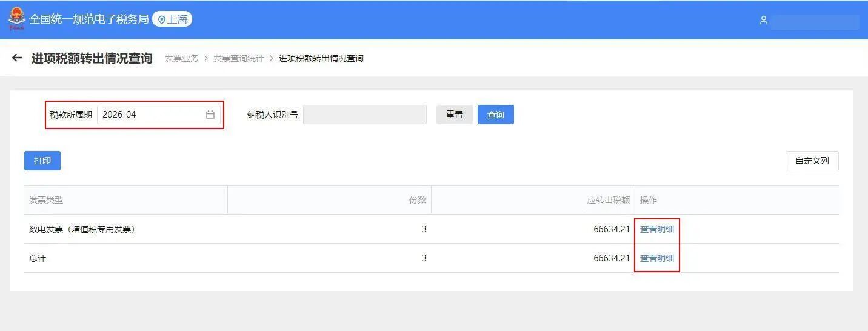This screenshot has width=868, height=331.
Task: Go to 发票查询统计 breadcrumb
Action: pos(239,58)
